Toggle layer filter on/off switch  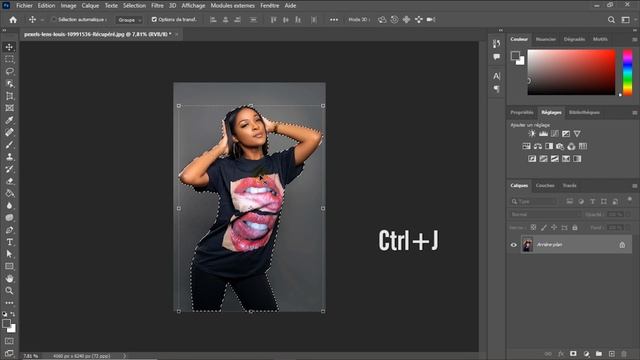tap(629, 200)
